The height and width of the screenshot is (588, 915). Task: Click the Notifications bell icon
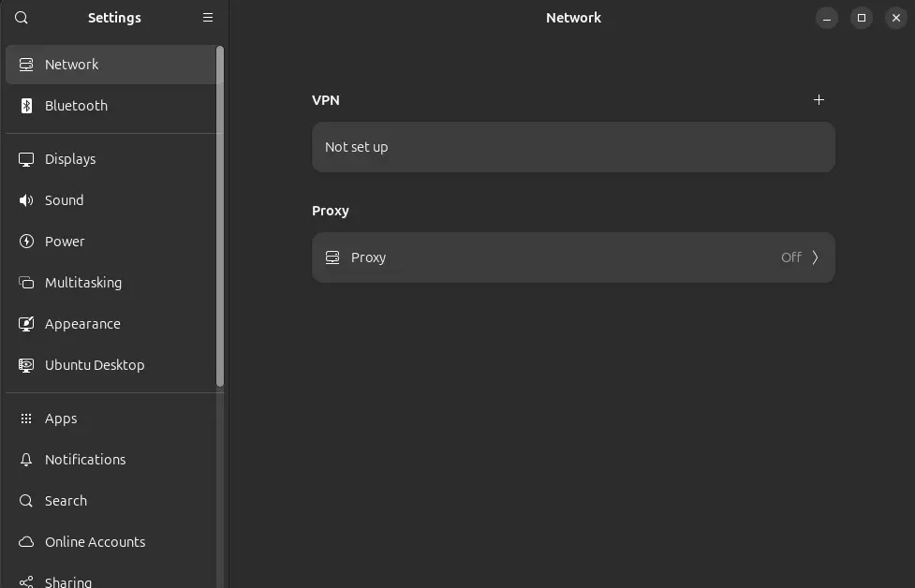tap(26, 460)
